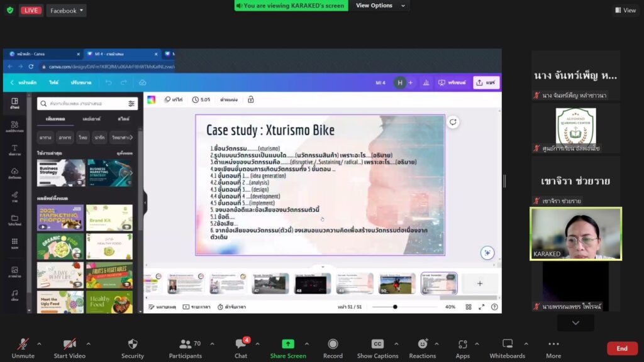Screen dimensions: 644x362
Task: Open the Whiteboards icon
Action: pyautogui.click(x=507, y=344)
